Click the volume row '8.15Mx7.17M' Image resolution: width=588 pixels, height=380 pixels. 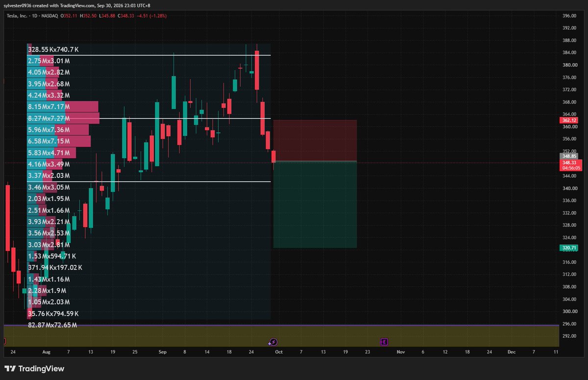coord(49,106)
